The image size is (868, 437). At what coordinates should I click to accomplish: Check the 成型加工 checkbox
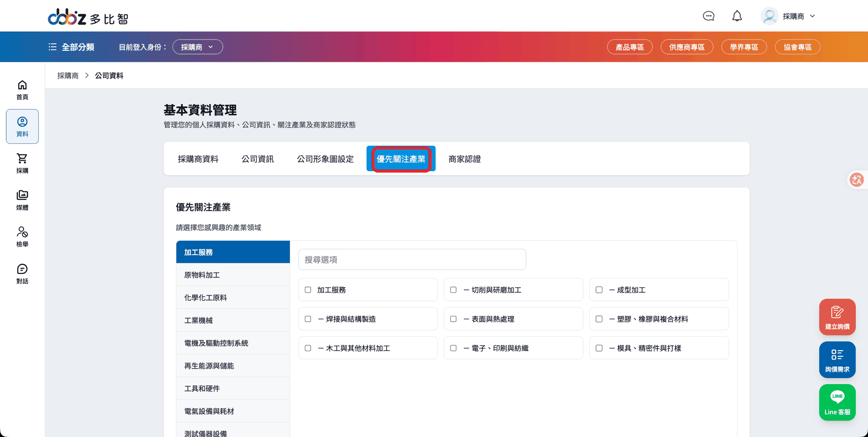point(599,290)
